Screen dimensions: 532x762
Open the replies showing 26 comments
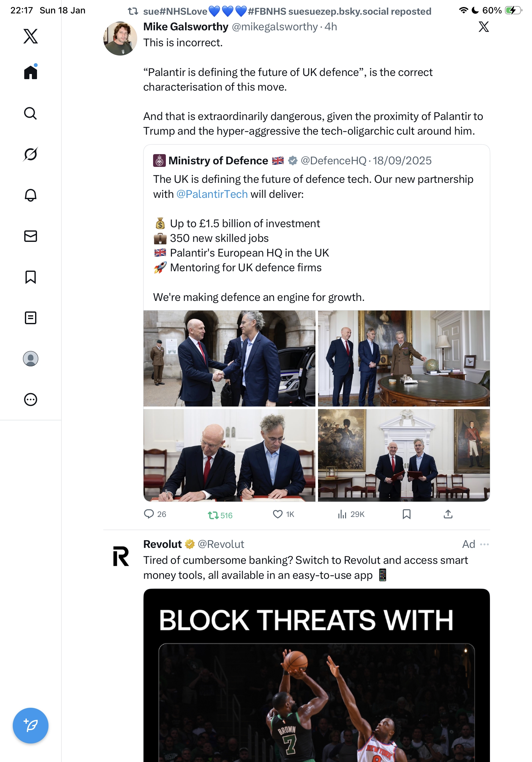click(x=155, y=514)
